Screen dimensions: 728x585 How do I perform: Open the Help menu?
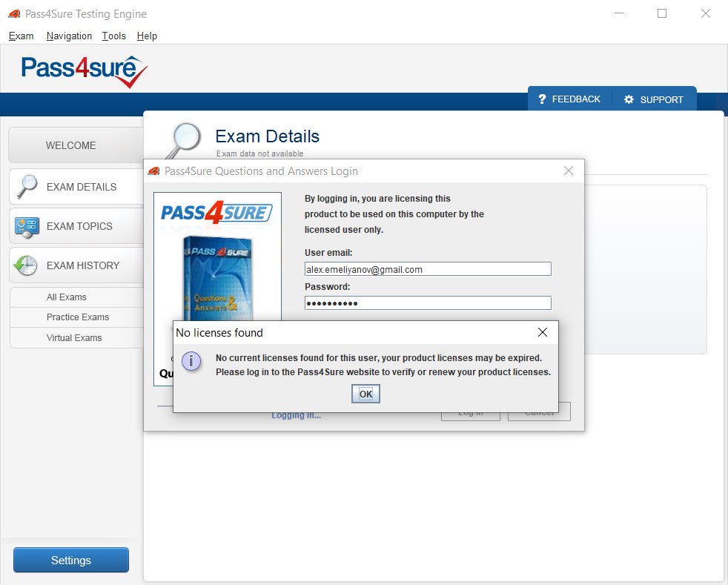point(147,36)
